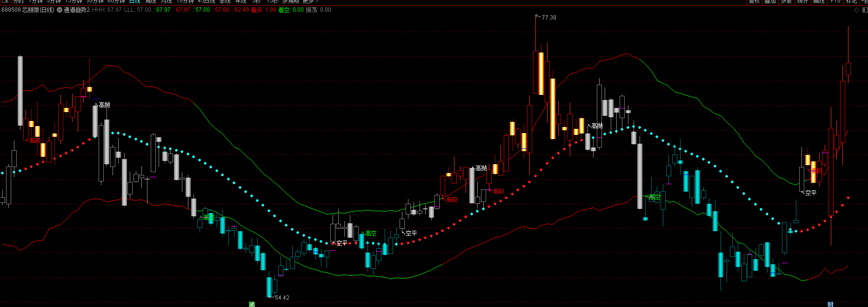Click the blue 财 event marker at chart bottom
Image resolution: width=868 pixels, height=307 pixels.
pyautogui.click(x=830, y=304)
